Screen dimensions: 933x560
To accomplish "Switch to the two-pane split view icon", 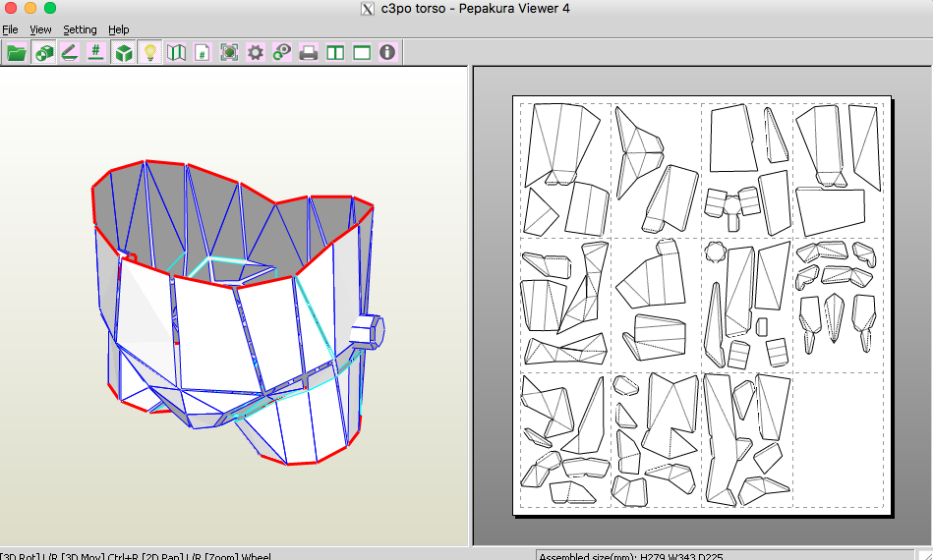I will [335, 53].
